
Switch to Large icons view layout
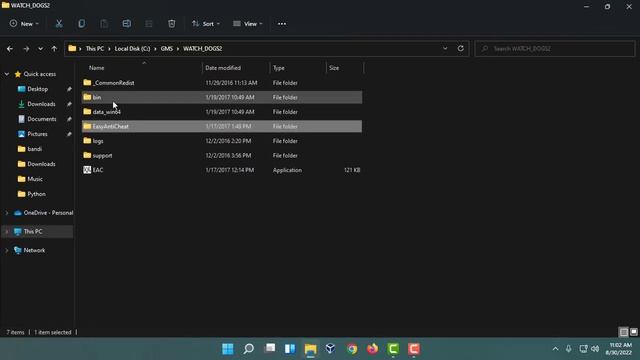click(x=633, y=332)
